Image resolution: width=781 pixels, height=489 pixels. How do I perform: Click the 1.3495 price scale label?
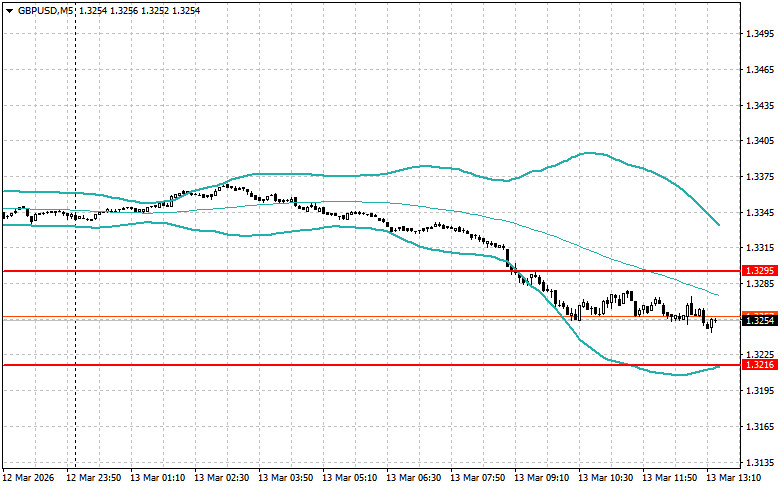click(760, 34)
